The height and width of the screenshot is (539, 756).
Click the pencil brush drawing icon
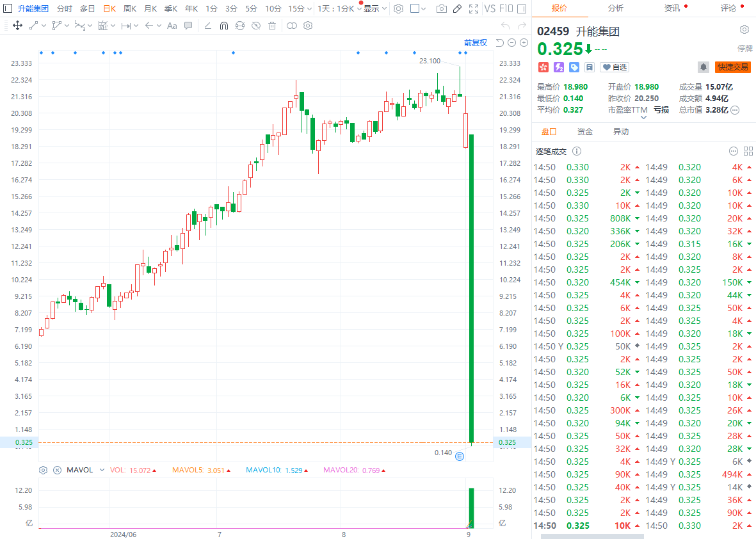[x=208, y=26]
